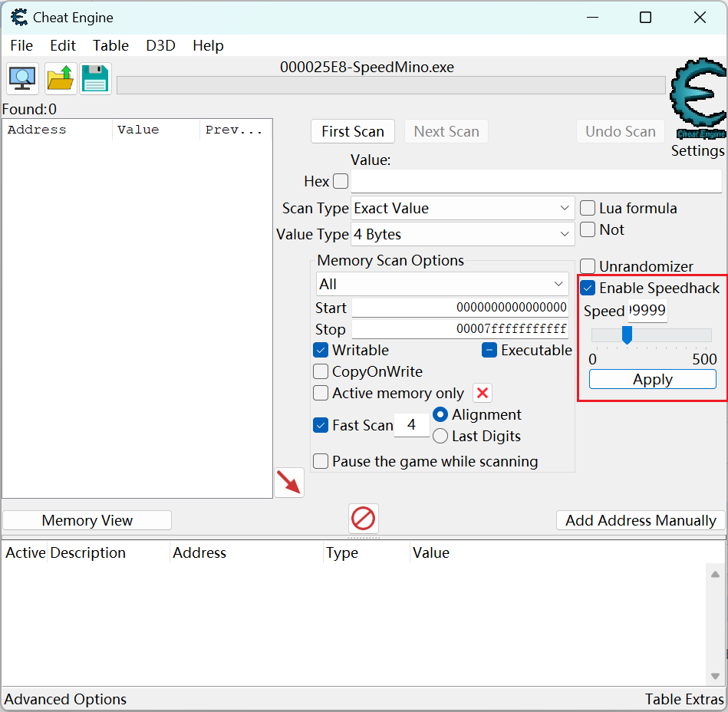
Task: Click the Value input field
Action: coord(536,181)
